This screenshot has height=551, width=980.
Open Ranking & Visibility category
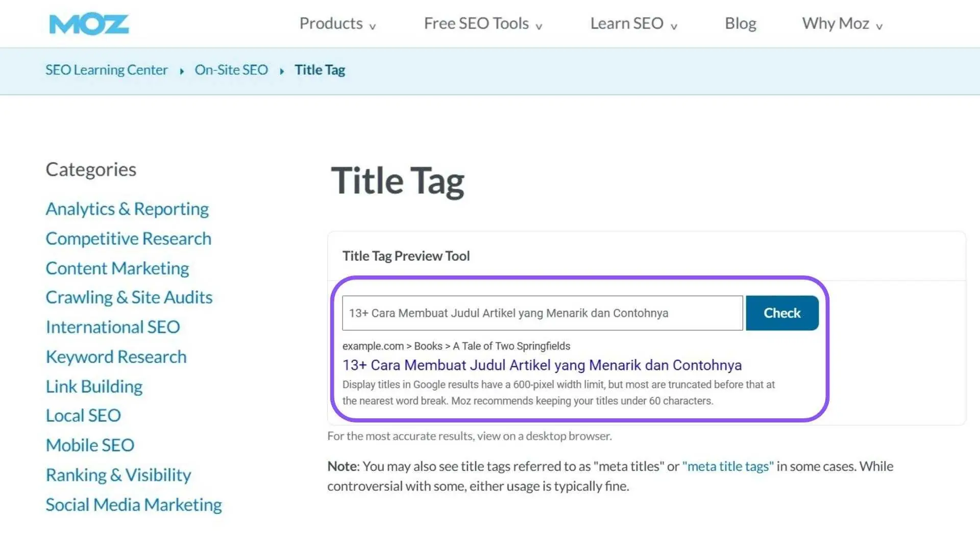118,475
